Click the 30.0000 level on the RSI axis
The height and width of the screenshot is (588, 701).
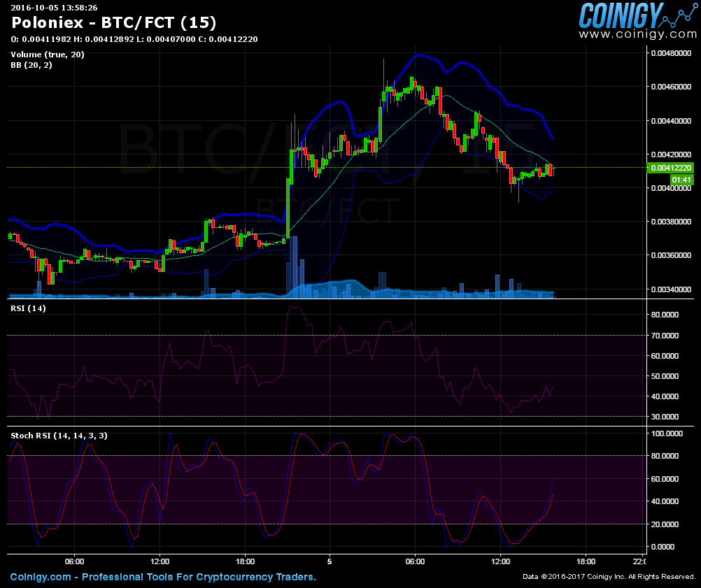coord(665,417)
